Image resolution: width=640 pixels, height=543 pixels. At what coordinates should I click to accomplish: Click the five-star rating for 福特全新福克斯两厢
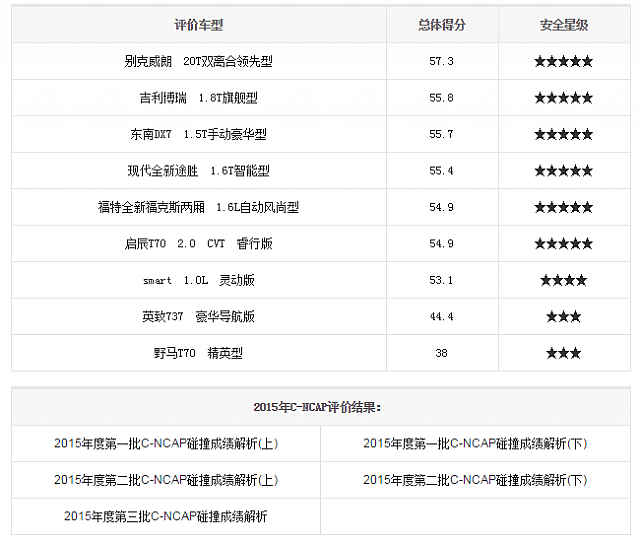coord(564,207)
